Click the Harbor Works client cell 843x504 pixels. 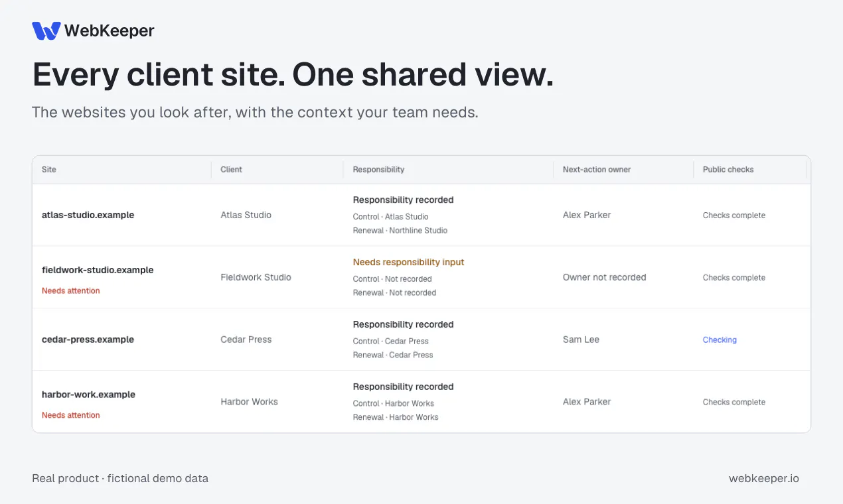250,402
